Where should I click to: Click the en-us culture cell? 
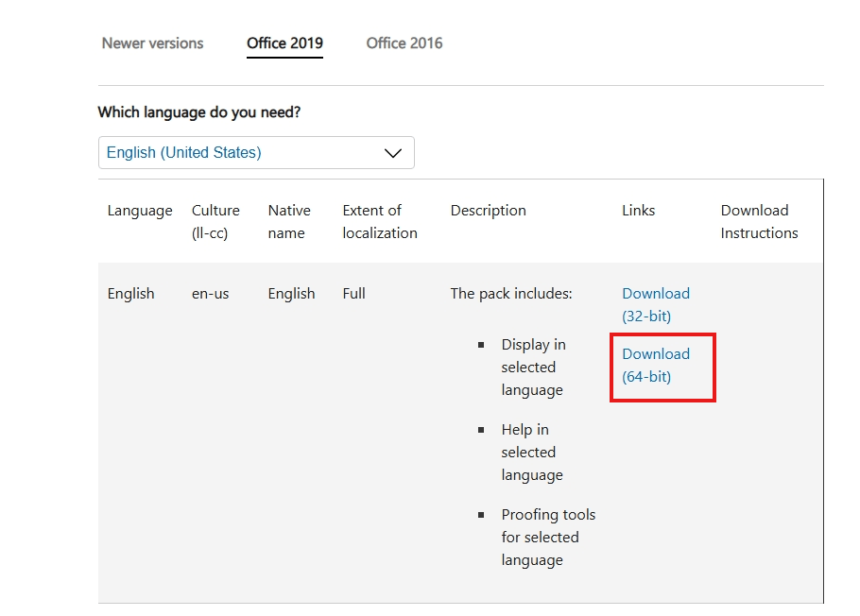[x=210, y=294]
